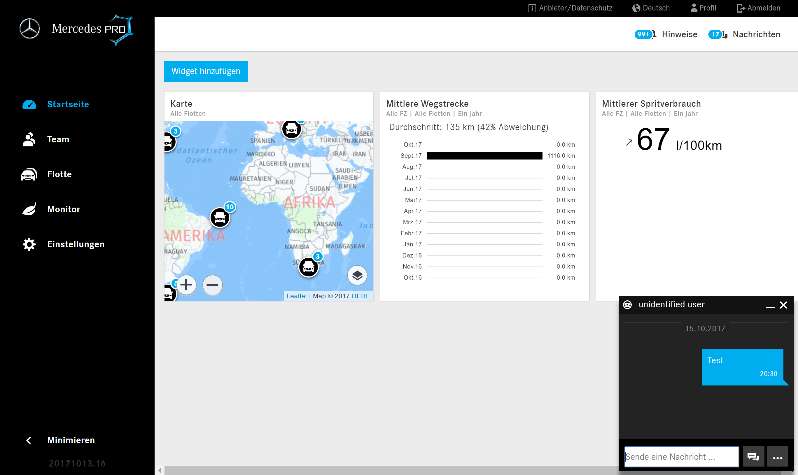Screen dimensions: 798x475
Task: Click the Einstellungen gear icon
Action: (x=29, y=245)
